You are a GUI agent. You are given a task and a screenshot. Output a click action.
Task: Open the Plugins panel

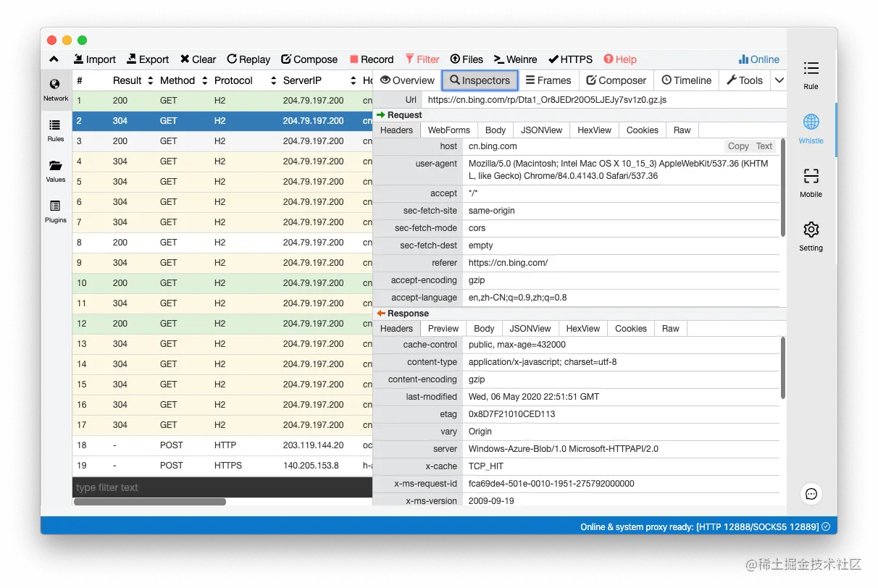[x=56, y=211]
